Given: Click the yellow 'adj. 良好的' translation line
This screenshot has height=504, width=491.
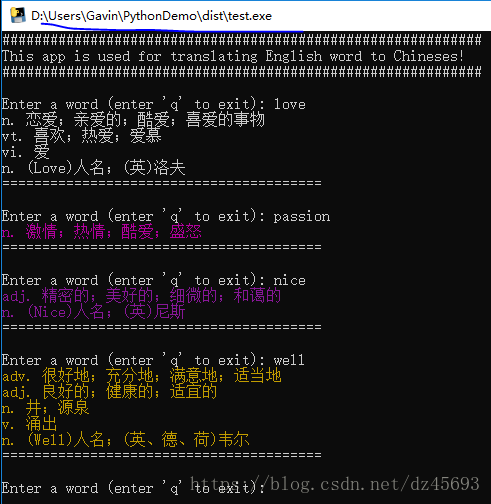Looking at the screenshot, I should pyautogui.click(x=109, y=392).
